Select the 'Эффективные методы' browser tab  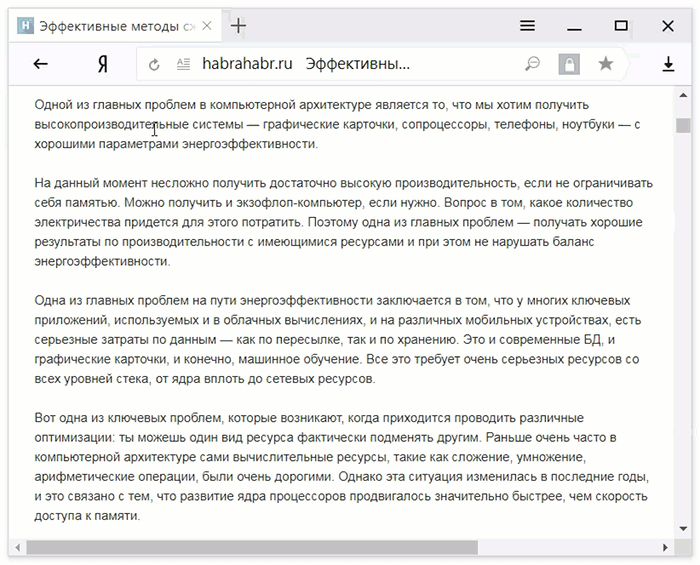(115, 26)
